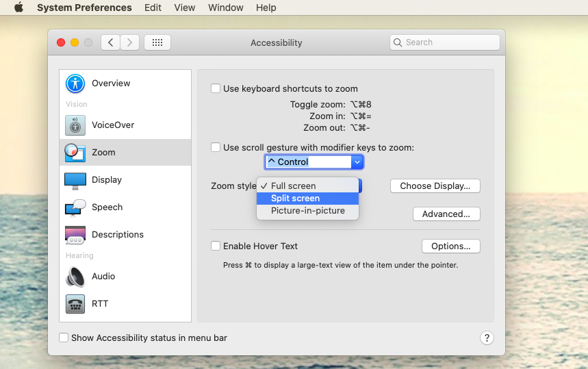This screenshot has height=369, width=588.
Task: Toggle scroll gesture with modifier keys checkbox
Action: click(x=216, y=147)
